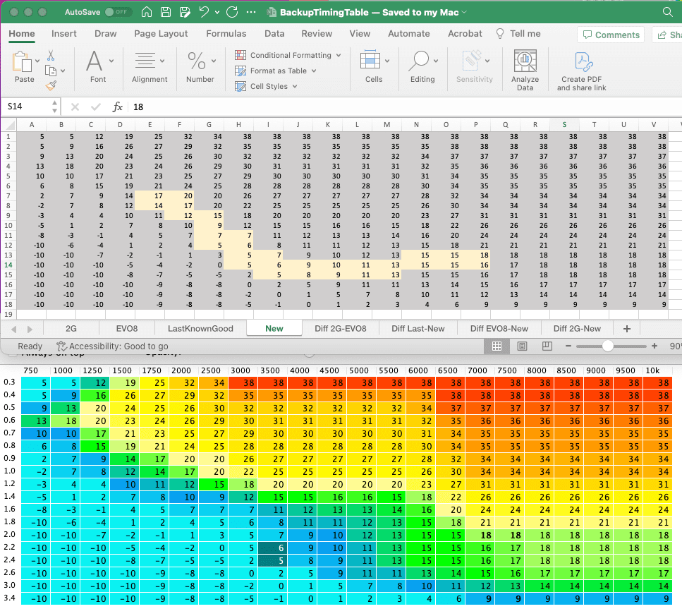The height and width of the screenshot is (616, 682).
Task: Open the Undo history dropdown arrow
Action: (217, 12)
